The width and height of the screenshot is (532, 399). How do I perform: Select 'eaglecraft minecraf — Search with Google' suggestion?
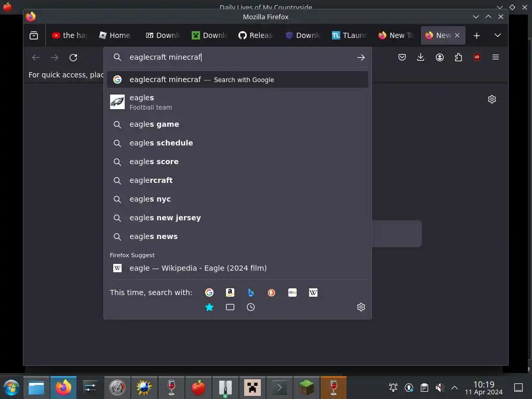237,79
